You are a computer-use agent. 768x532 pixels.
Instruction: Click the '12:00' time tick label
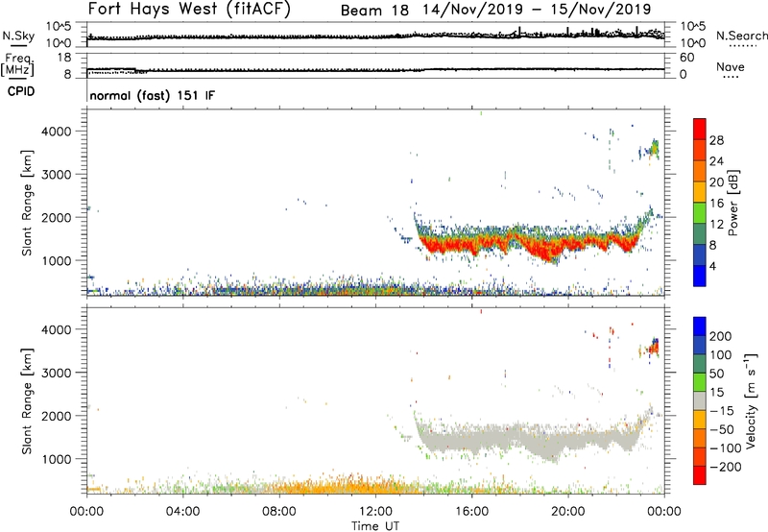click(375, 512)
